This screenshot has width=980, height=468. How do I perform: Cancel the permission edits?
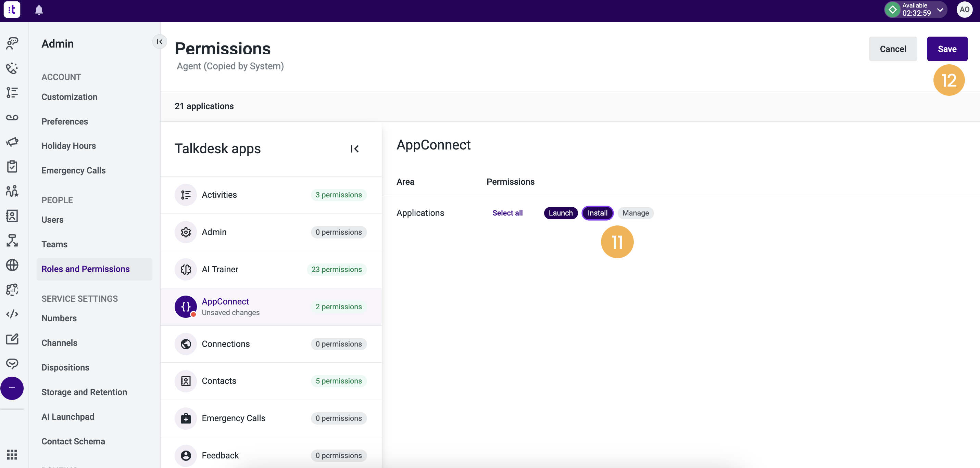click(x=892, y=49)
